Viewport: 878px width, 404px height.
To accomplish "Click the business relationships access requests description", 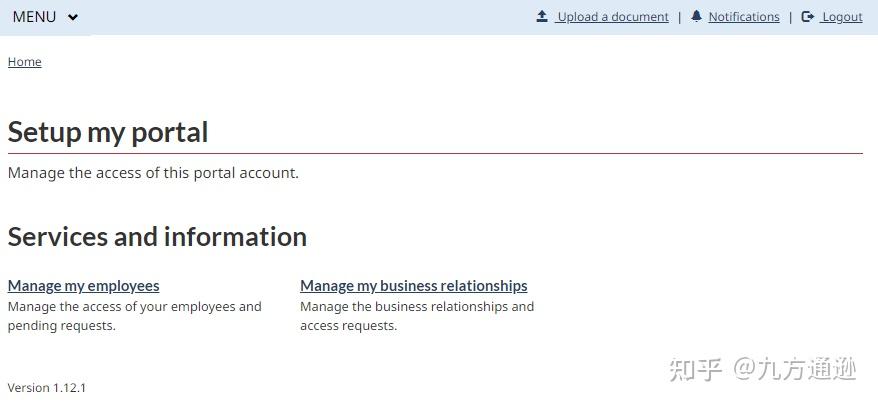I will pyautogui.click(x=417, y=316).
